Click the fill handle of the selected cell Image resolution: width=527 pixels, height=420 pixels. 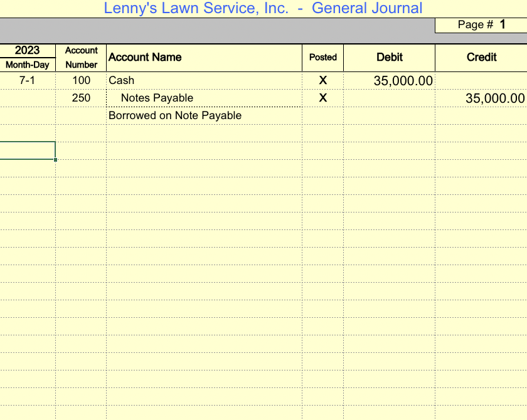55,160
